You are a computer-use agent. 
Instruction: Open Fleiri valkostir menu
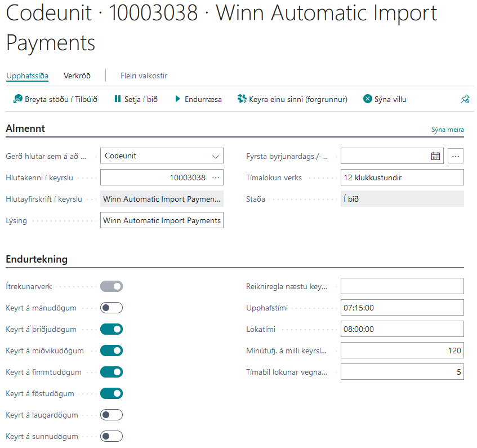tap(144, 76)
